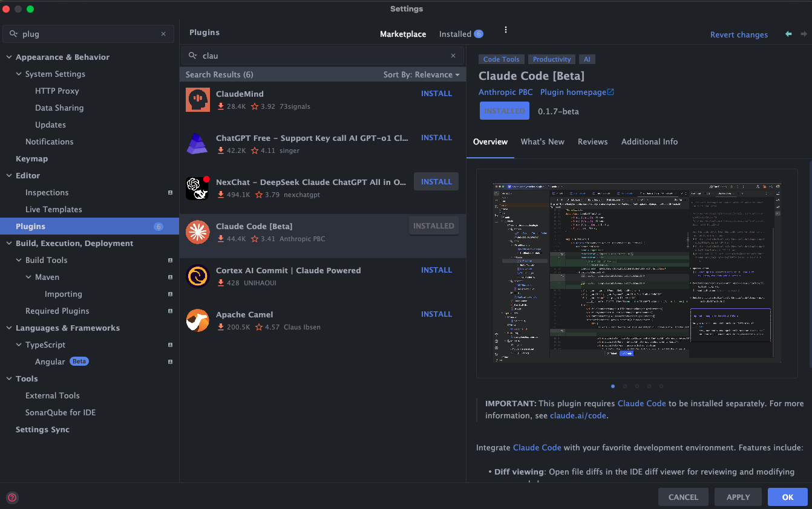Clear the plugin search query 'clau'

click(453, 56)
